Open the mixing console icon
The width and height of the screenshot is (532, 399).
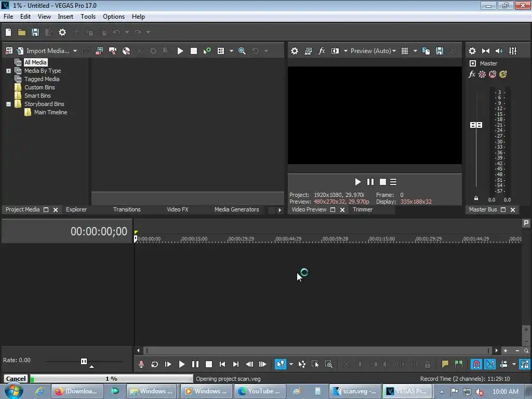[x=513, y=51]
